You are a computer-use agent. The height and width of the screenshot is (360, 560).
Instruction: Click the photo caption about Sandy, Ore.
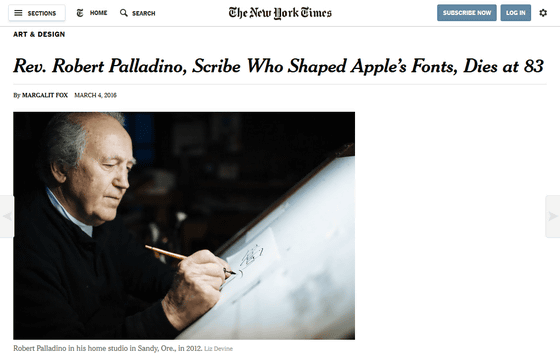click(x=108, y=348)
